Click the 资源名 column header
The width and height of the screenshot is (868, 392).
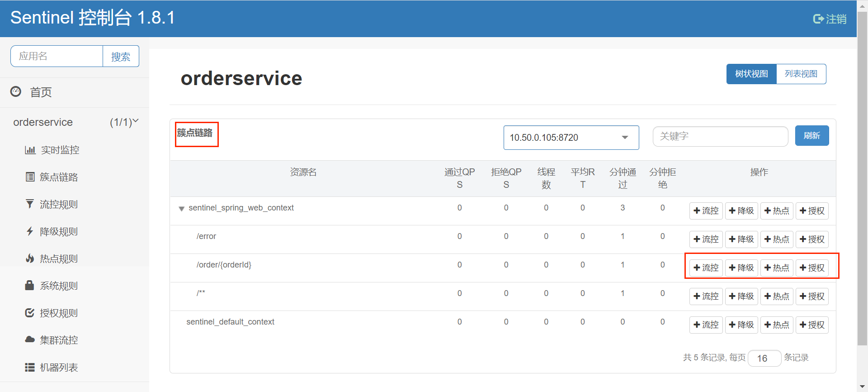(x=303, y=172)
